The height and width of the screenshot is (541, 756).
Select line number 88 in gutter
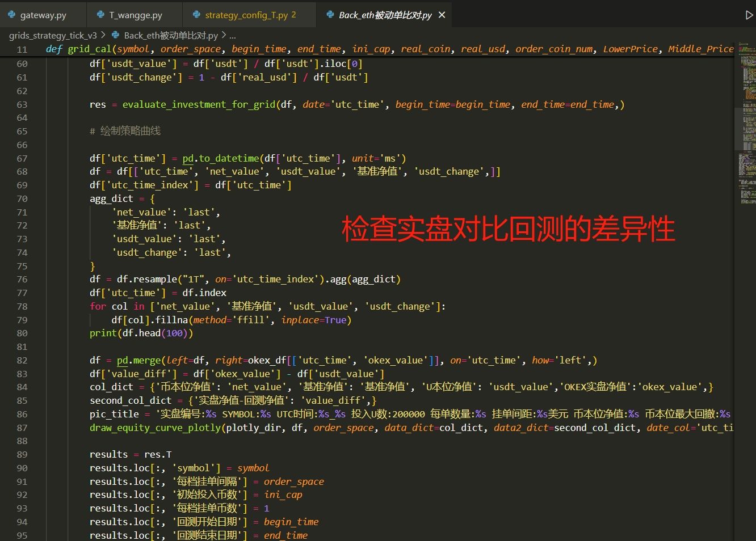click(22, 441)
